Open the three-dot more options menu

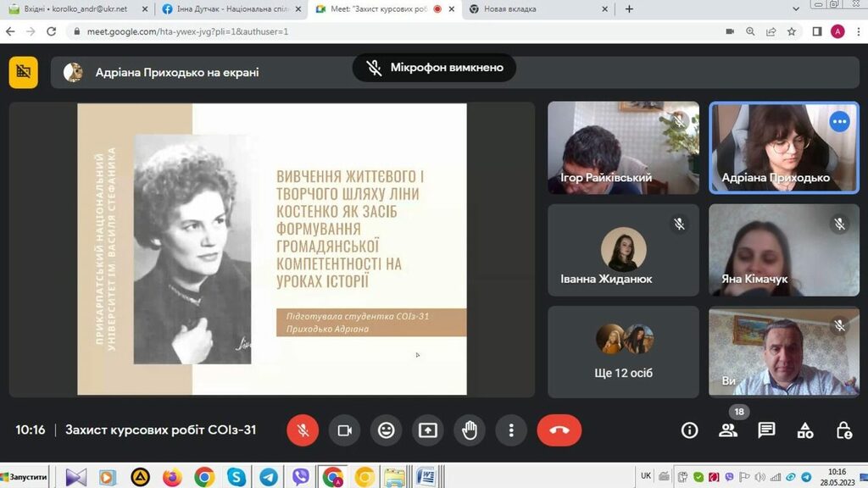(511, 430)
